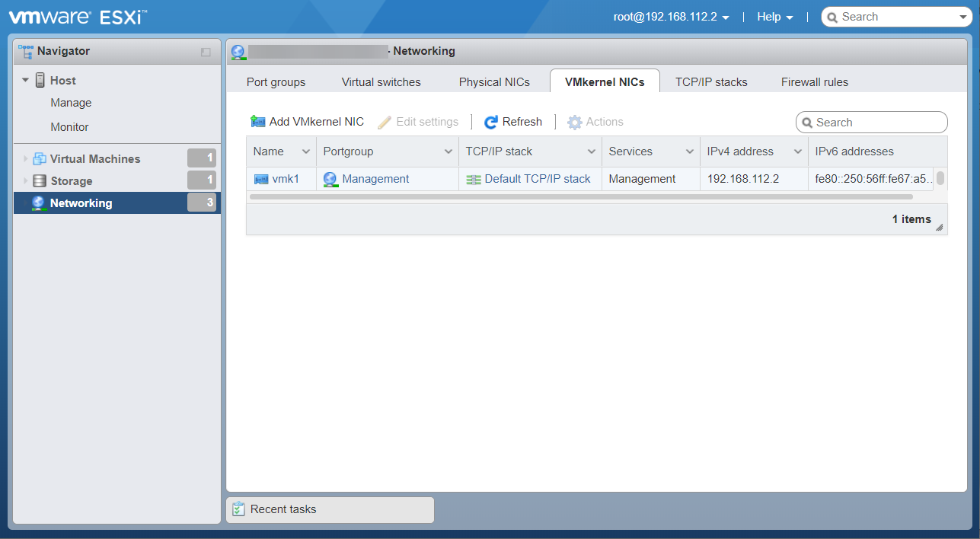Click the Networking count badge 3
Viewport: 980px width, 539px height.
pyautogui.click(x=202, y=203)
